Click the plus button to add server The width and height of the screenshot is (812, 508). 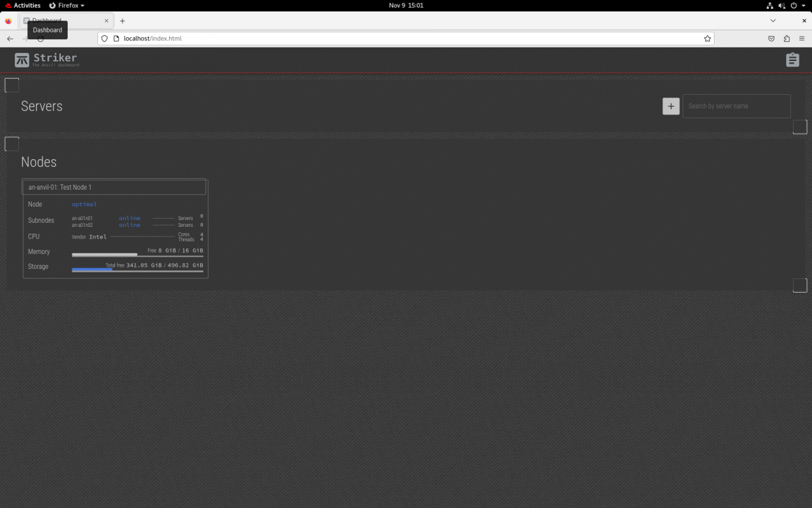671,106
